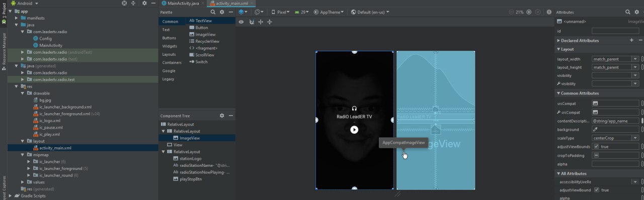Open bg.jpg in drawable folder

point(42,100)
